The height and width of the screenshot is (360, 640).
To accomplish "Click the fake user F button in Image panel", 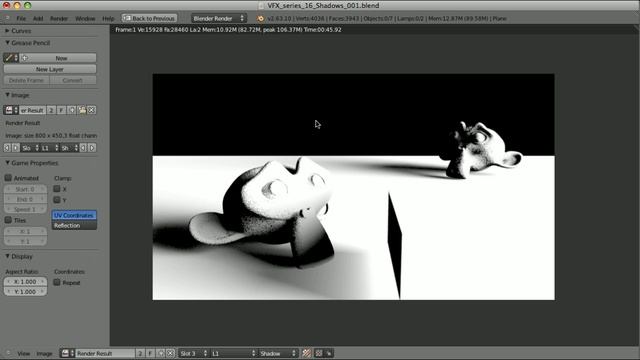I will (x=61, y=110).
